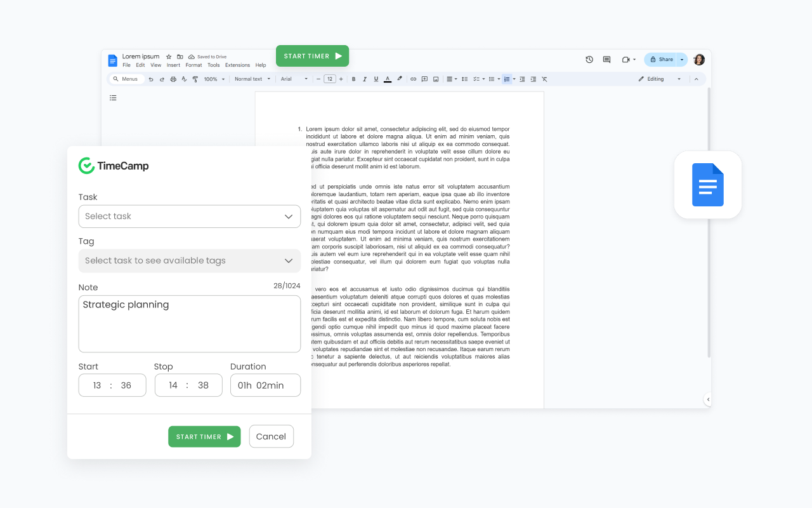
Task: Open the Format menu
Action: click(193, 64)
